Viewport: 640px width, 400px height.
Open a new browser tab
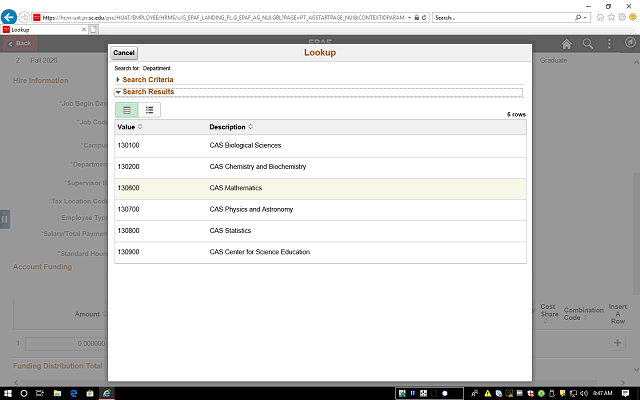[93, 30]
